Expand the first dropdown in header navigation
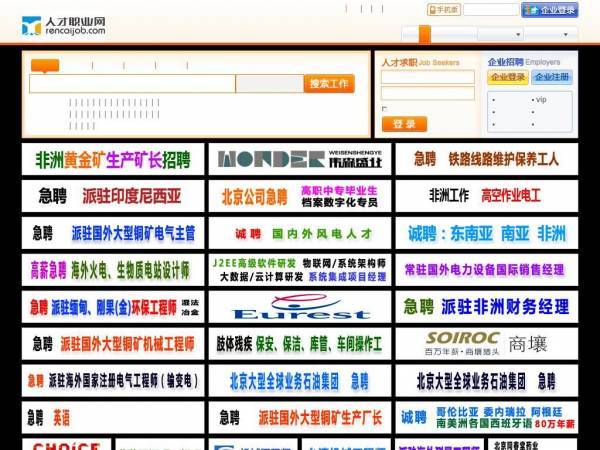Image resolution: width=600 pixels, height=450 pixels. coord(501,34)
